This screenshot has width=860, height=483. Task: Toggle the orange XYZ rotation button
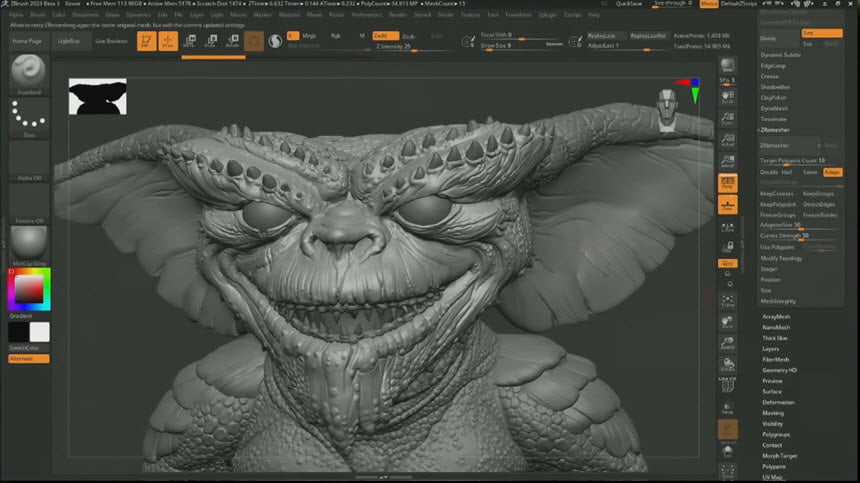coord(727,263)
